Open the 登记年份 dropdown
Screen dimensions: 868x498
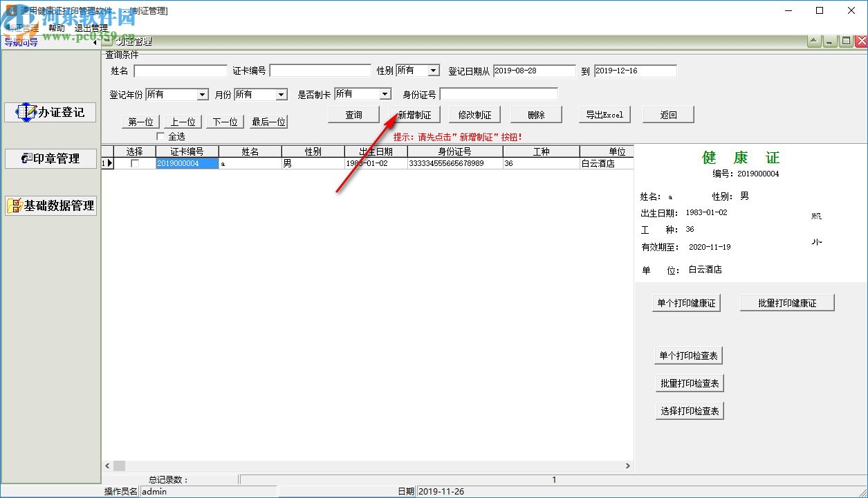203,95
